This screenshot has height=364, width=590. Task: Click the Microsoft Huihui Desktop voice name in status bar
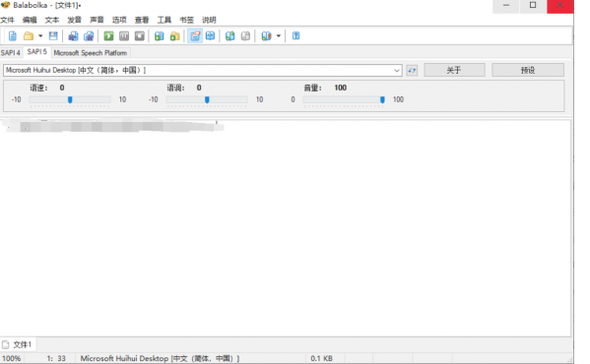[x=160, y=358]
